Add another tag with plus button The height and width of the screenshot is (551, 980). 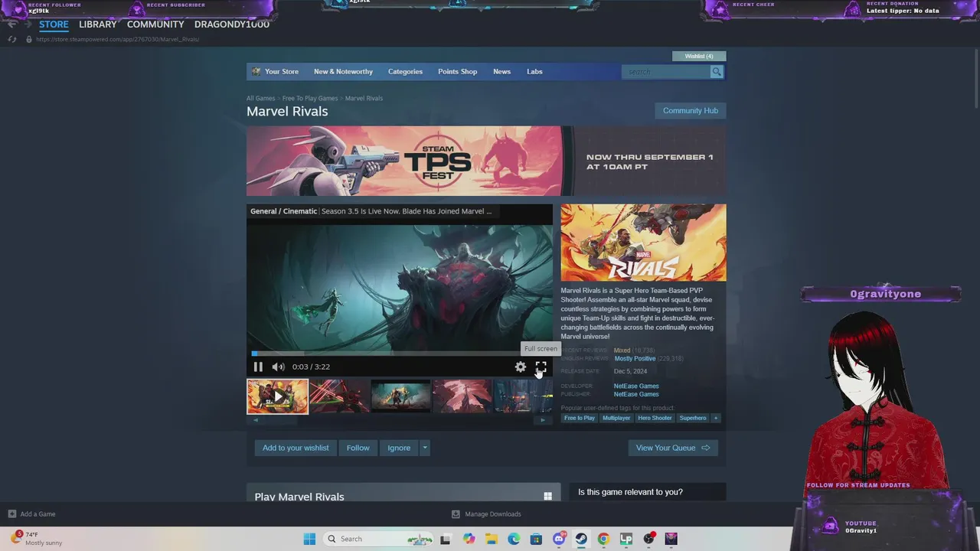point(716,418)
